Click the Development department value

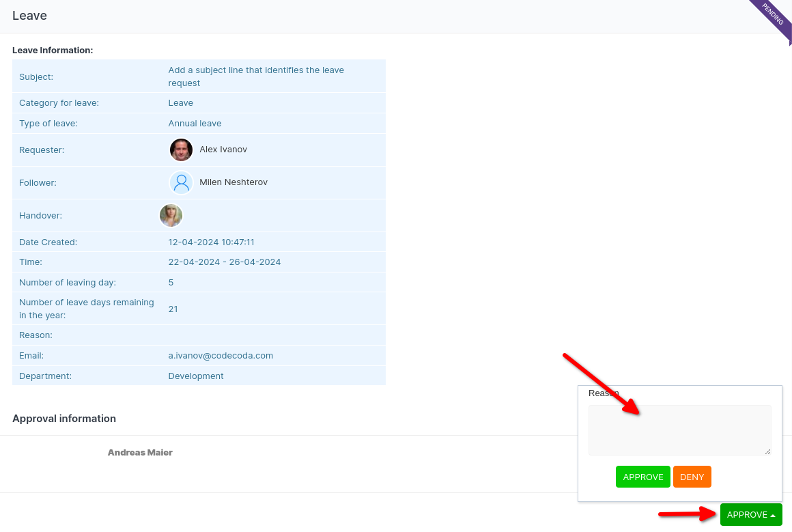(x=196, y=376)
